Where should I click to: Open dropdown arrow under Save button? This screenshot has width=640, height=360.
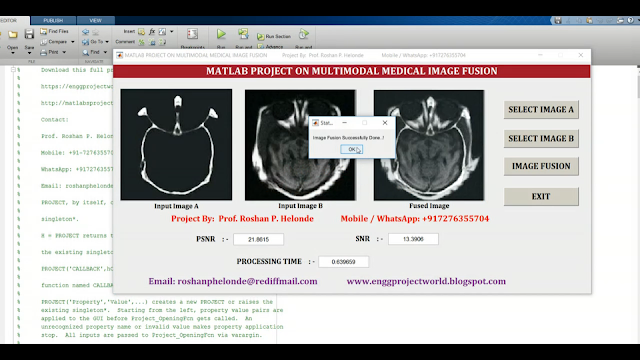tap(29, 53)
